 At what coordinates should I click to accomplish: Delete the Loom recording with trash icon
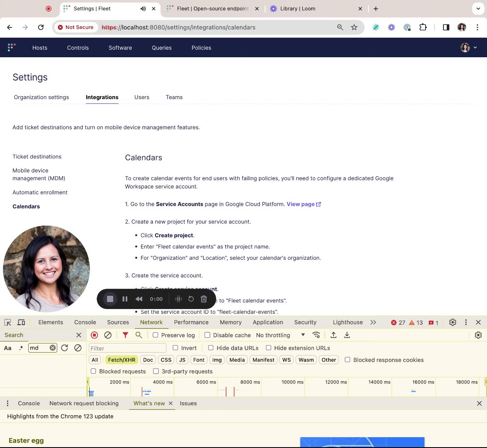point(204,299)
